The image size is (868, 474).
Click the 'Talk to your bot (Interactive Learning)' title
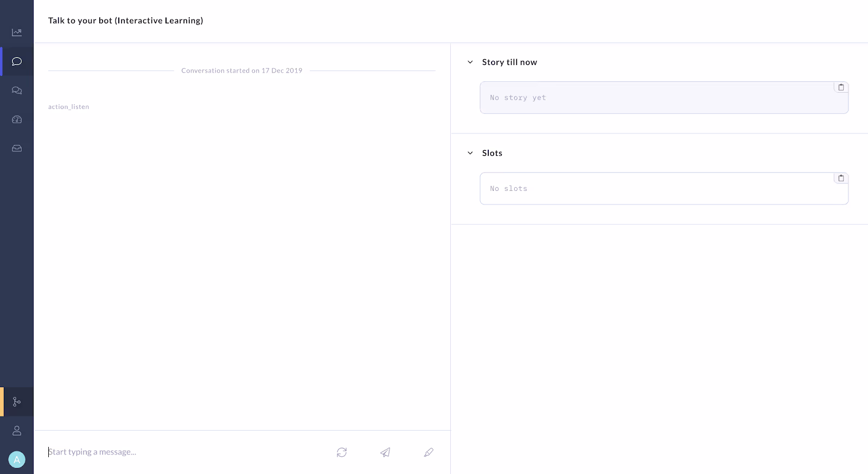click(x=126, y=21)
